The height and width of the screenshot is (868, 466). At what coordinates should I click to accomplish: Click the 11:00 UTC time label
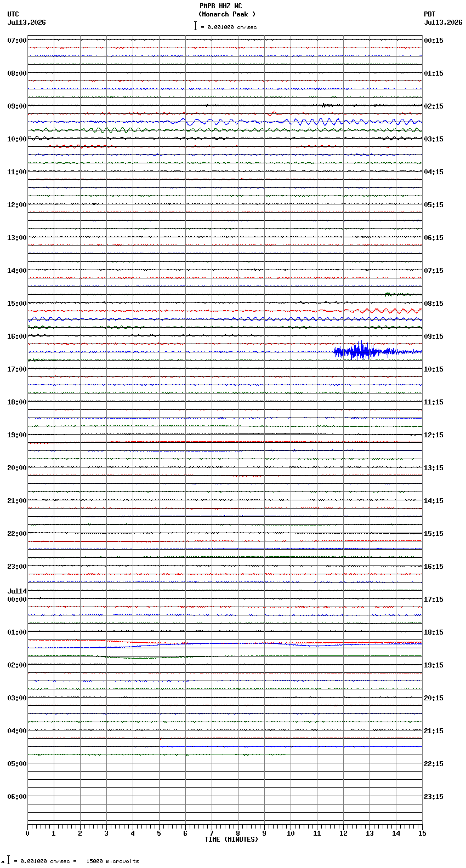click(17, 172)
